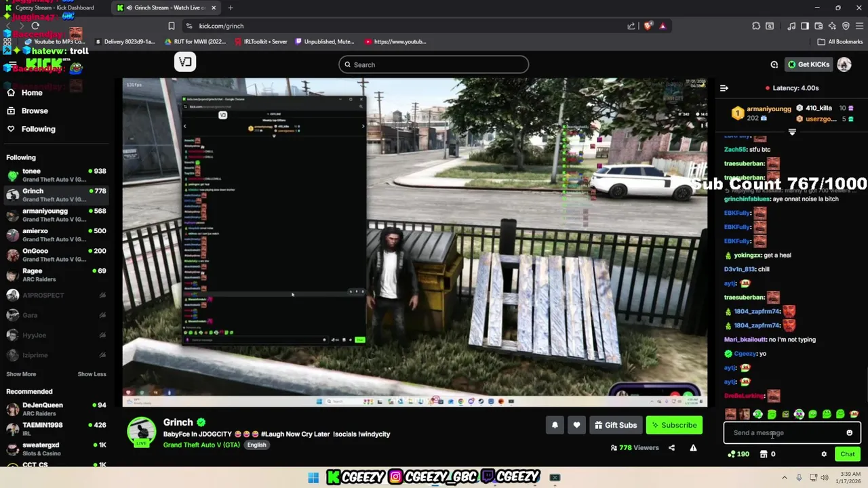Viewport: 868px width, 488px height.
Task: Click Grand Theft Auto V (GTA) category link
Action: coord(201,445)
